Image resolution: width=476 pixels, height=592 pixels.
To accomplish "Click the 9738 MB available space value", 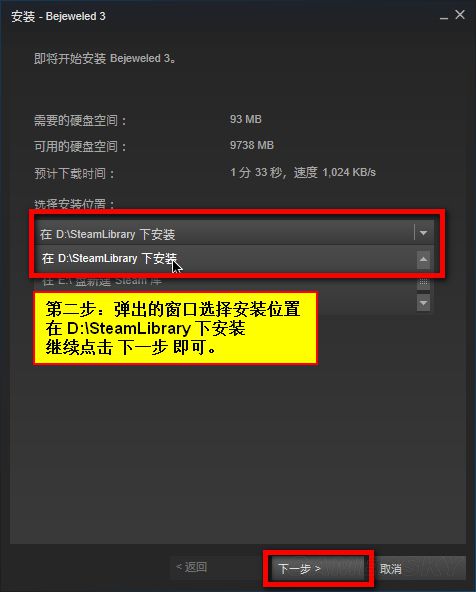I will pos(252,145).
